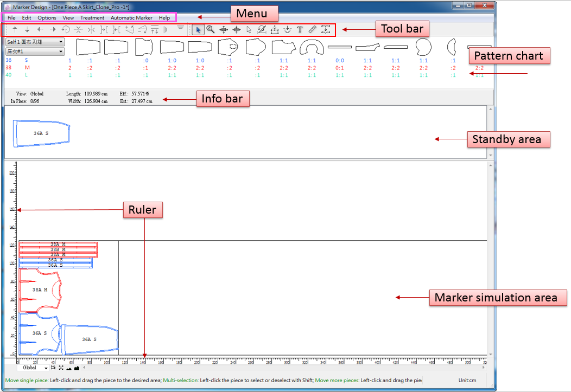
Task: Click the move left arrow icon
Action: 40,30
